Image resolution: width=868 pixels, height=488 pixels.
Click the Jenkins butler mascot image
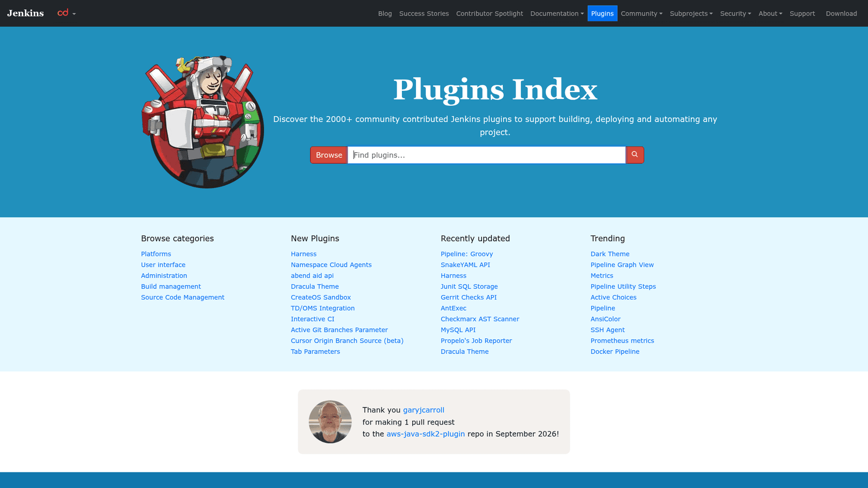(x=203, y=122)
